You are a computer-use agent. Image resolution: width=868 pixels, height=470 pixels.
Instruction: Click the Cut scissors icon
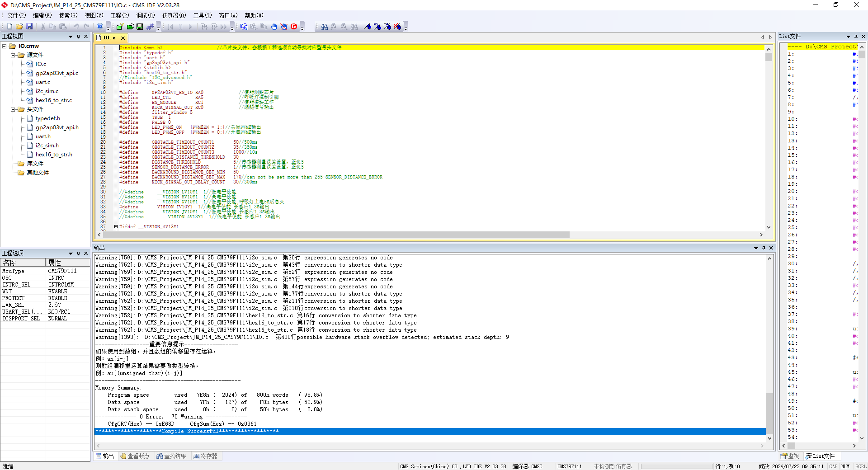click(x=43, y=27)
